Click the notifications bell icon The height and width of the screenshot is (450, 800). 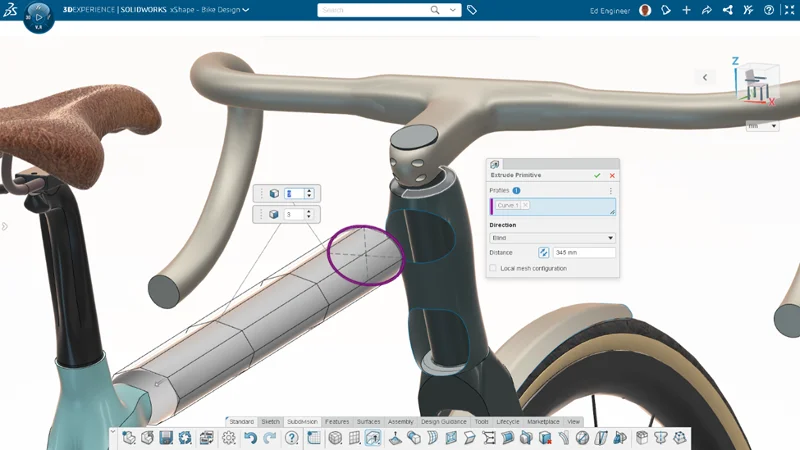pyautogui.click(x=666, y=10)
